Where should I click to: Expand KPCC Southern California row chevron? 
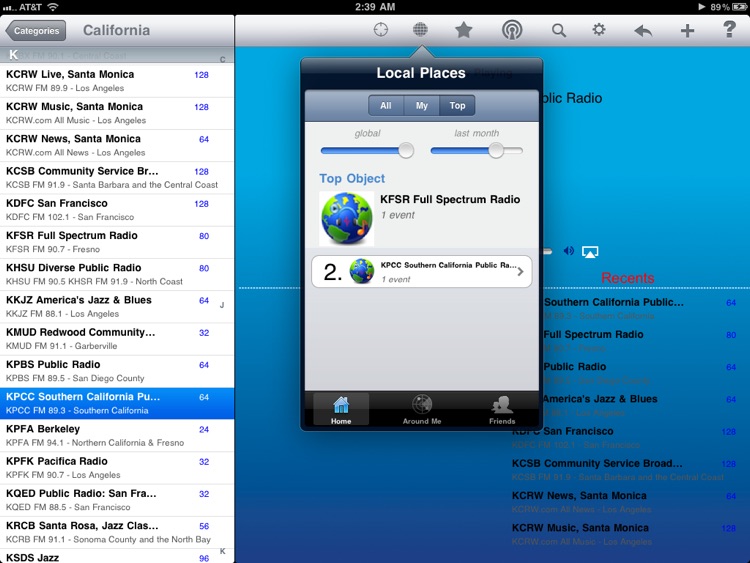520,271
